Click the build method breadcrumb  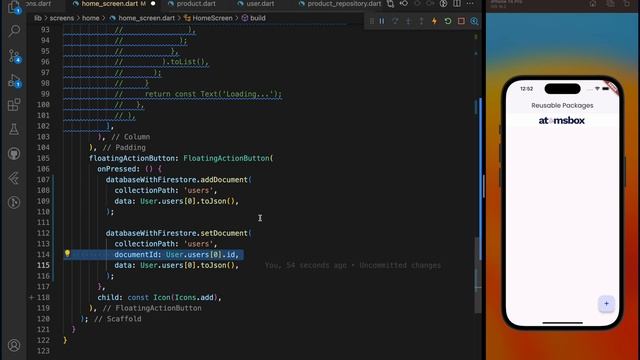(x=258, y=18)
